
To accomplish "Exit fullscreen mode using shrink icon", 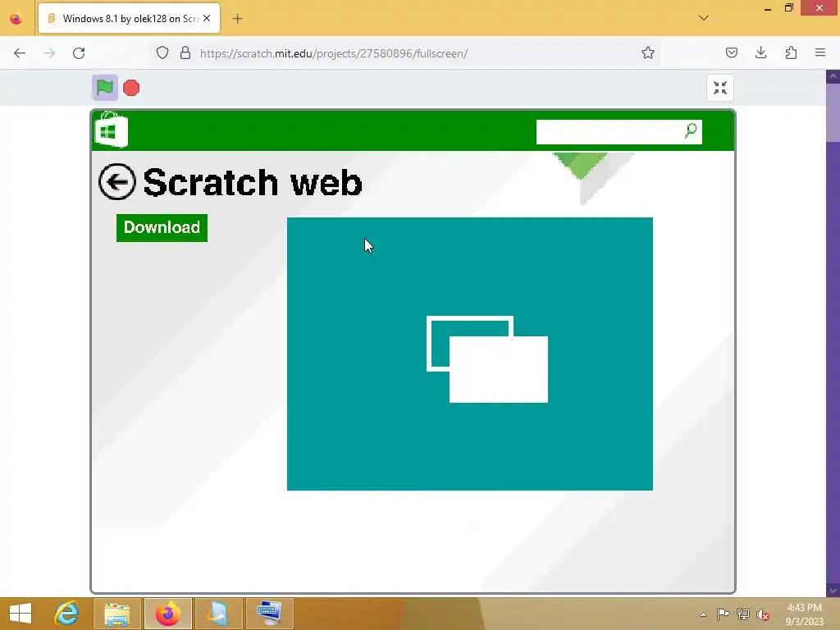I will click(x=720, y=87).
